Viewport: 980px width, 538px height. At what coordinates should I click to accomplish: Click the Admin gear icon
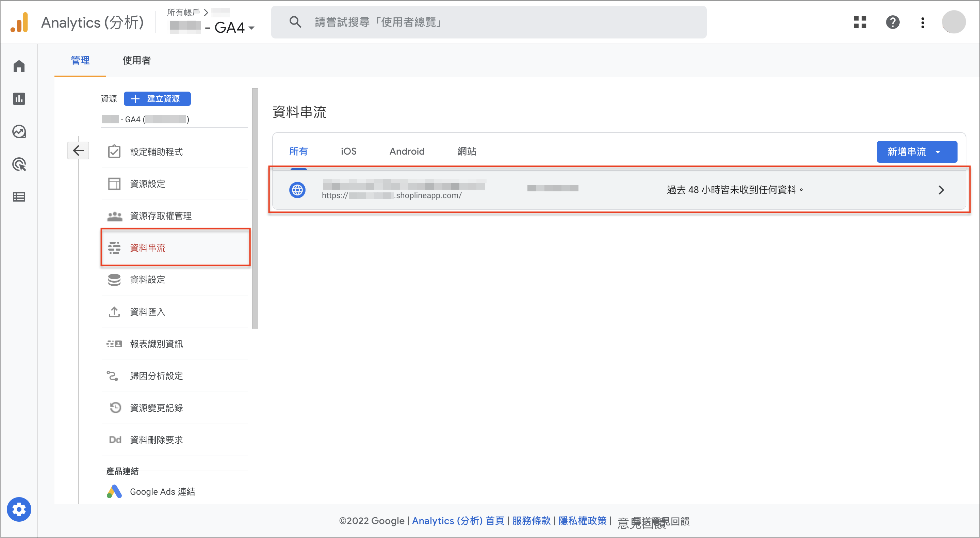coord(19,509)
